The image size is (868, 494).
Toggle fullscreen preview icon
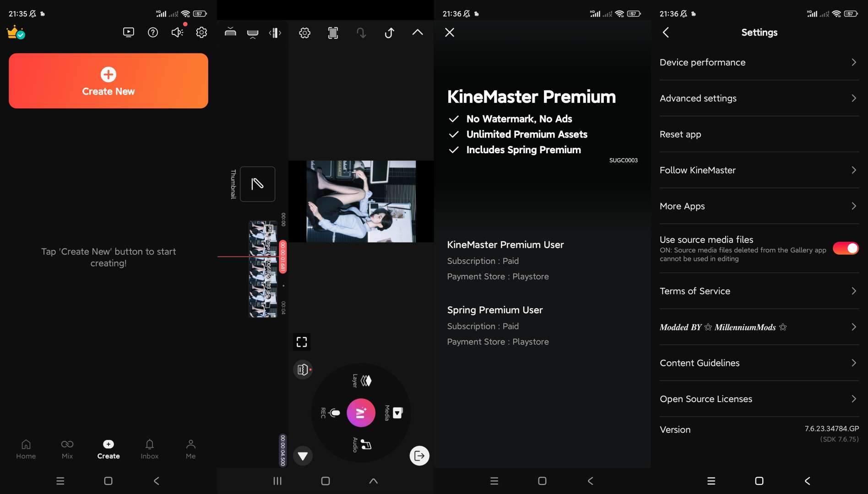(x=302, y=342)
